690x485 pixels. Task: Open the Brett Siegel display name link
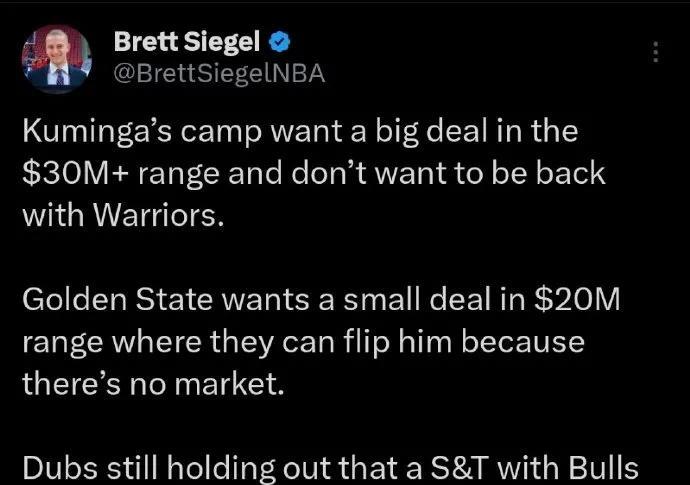[187, 41]
